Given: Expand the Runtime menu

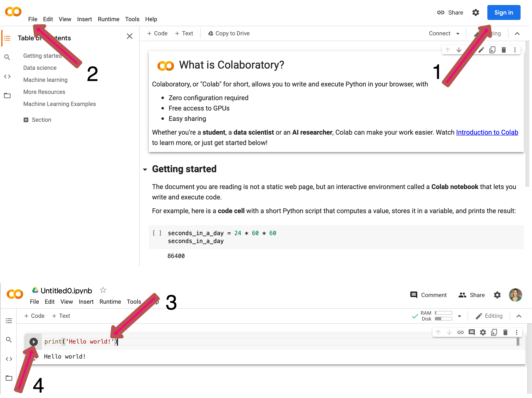Looking at the screenshot, I should [x=108, y=19].
